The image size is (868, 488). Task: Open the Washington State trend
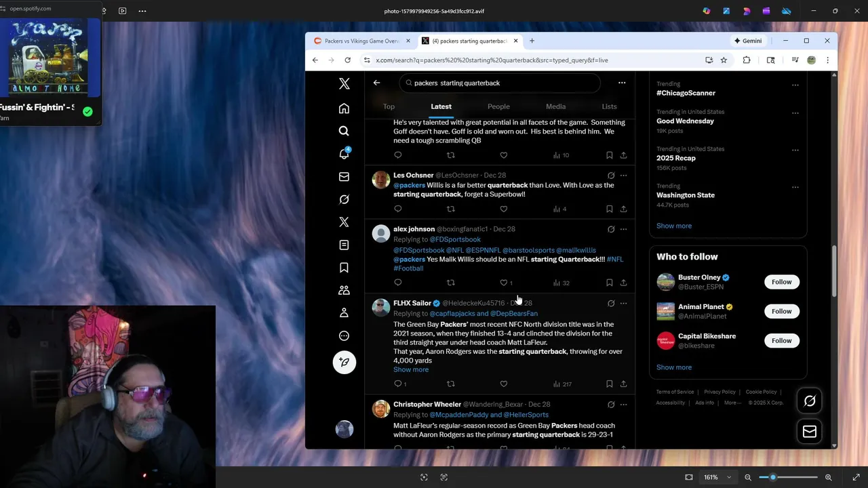coord(686,195)
